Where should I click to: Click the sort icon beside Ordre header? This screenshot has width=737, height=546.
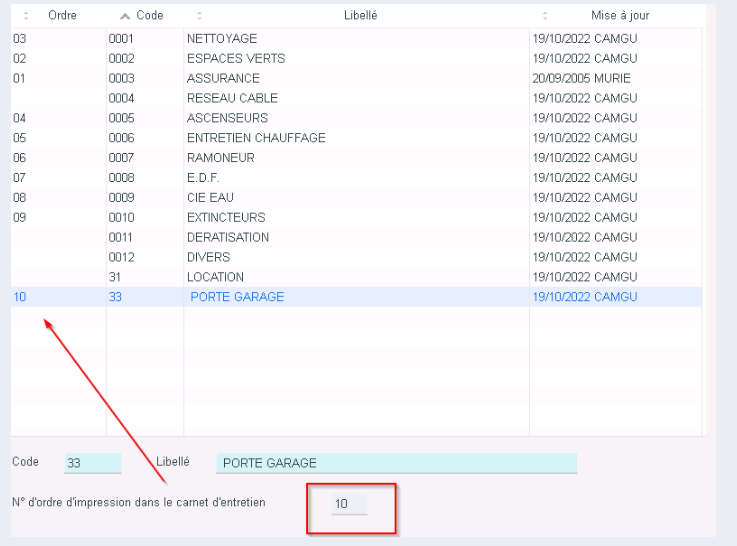coord(26,16)
